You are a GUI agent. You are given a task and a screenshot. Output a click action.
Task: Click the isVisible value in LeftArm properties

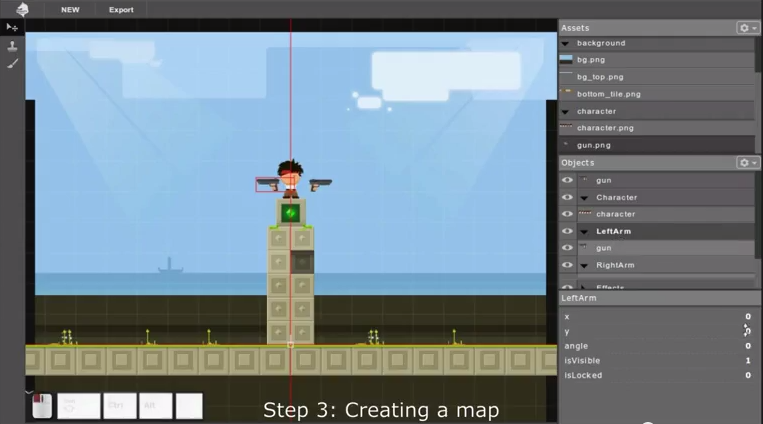pos(747,361)
